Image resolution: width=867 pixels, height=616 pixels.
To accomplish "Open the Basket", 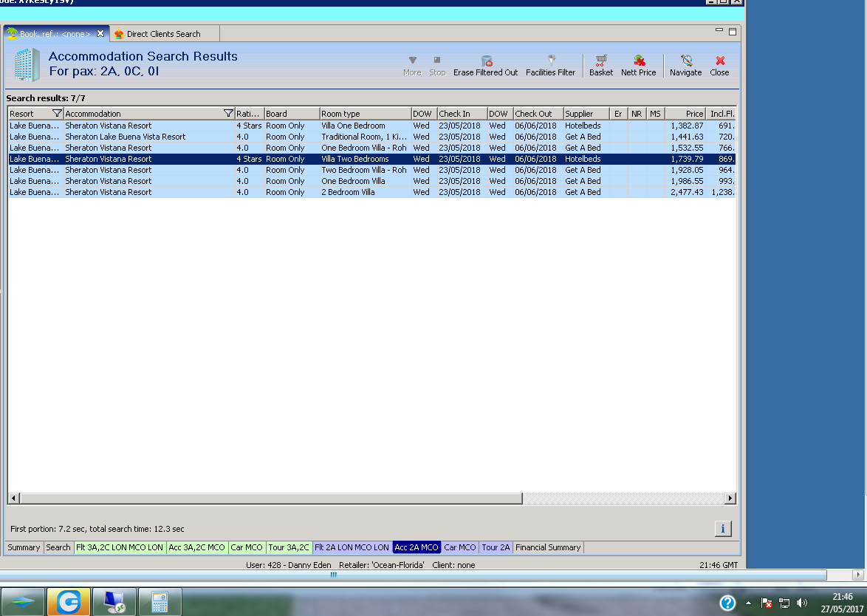I will [601, 66].
